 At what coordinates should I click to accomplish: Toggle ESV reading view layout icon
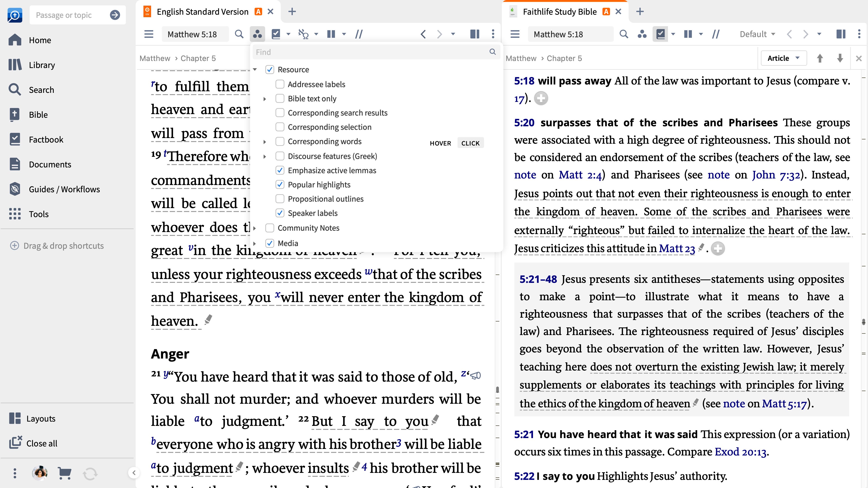click(474, 34)
